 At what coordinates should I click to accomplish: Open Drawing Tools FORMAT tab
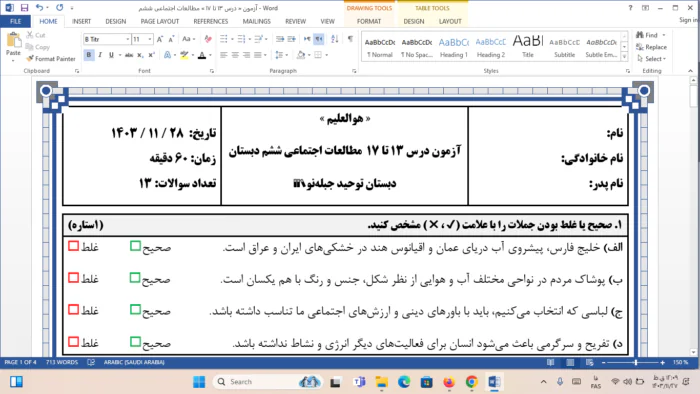point(369,21)
